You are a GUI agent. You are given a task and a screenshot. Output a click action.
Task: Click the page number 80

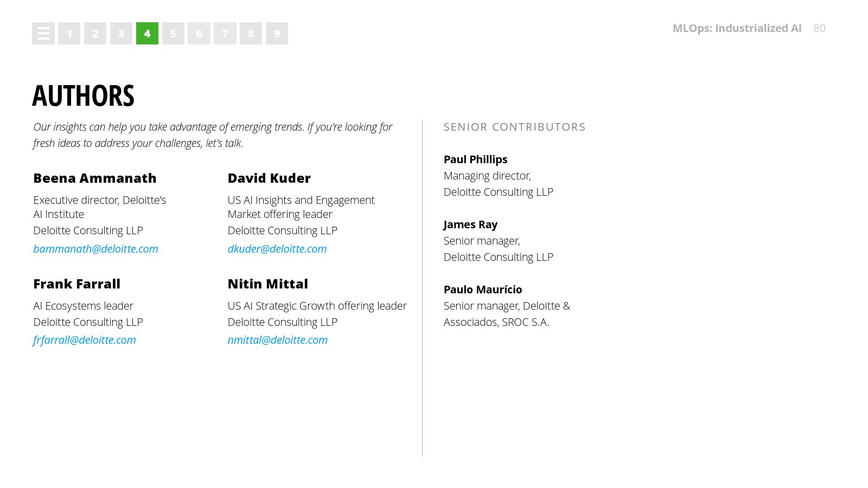click(x=819, y=28)
